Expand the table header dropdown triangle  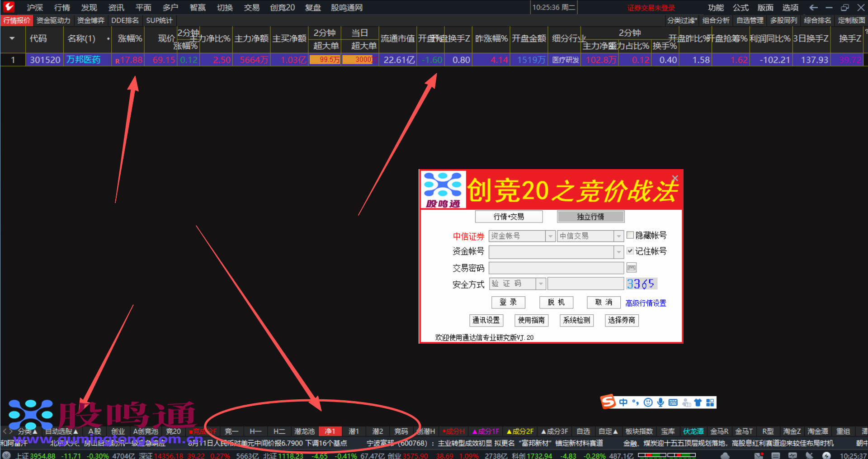click(x=12, y=38)
